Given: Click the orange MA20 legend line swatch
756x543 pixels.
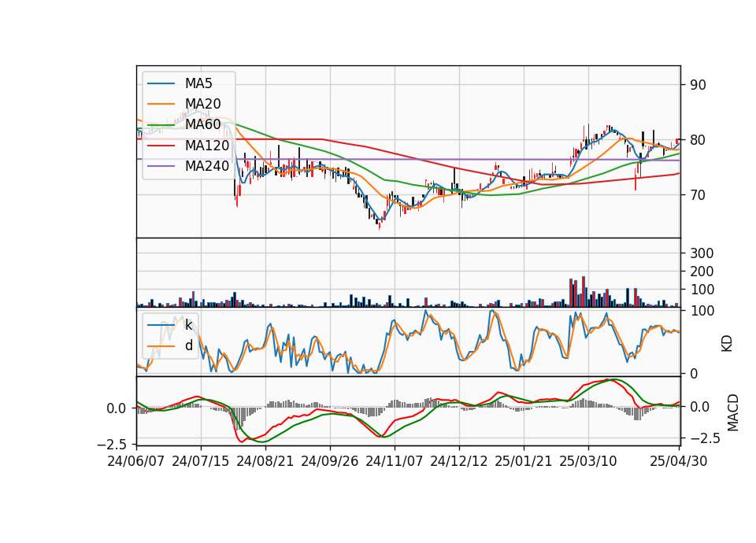Looking at the screenshot, I should (x=161, y=104).
